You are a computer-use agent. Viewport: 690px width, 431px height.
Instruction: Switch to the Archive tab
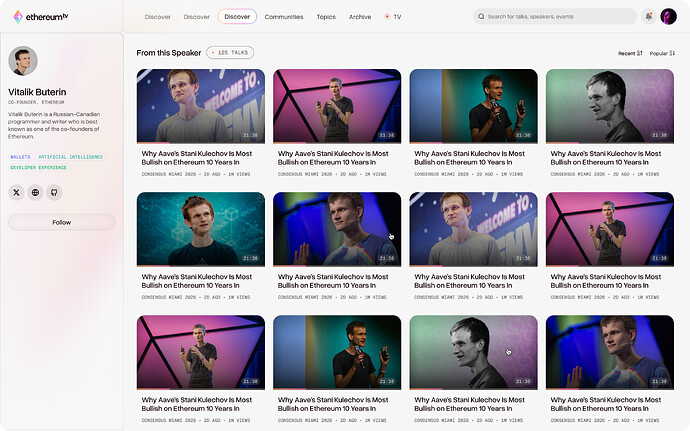point(360,17)
